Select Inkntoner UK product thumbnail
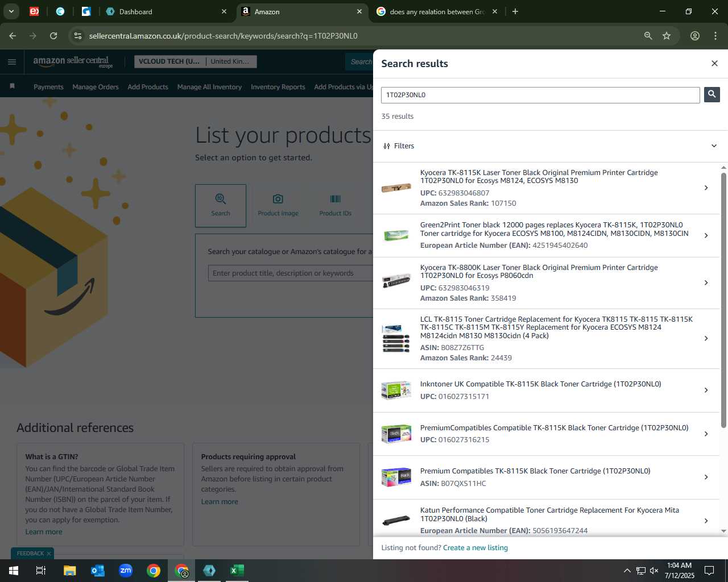The height and width of the screenshot is (582, 728). (396, 390)
